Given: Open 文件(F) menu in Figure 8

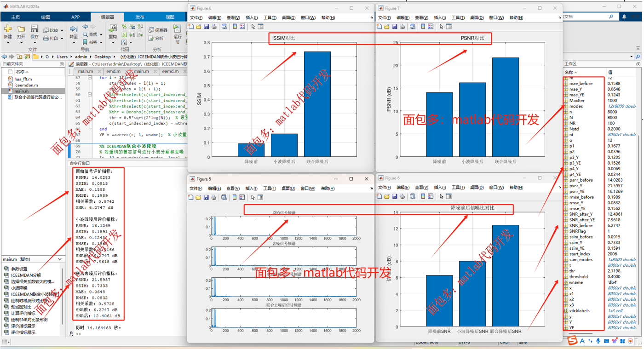Looking at the screenshot, I should (x=196, y=17).
